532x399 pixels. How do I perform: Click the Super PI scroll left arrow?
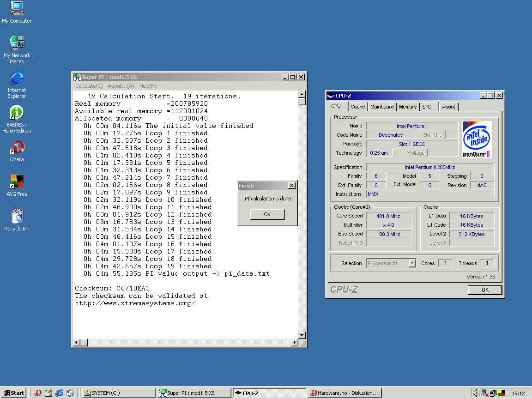coord(77,343)
